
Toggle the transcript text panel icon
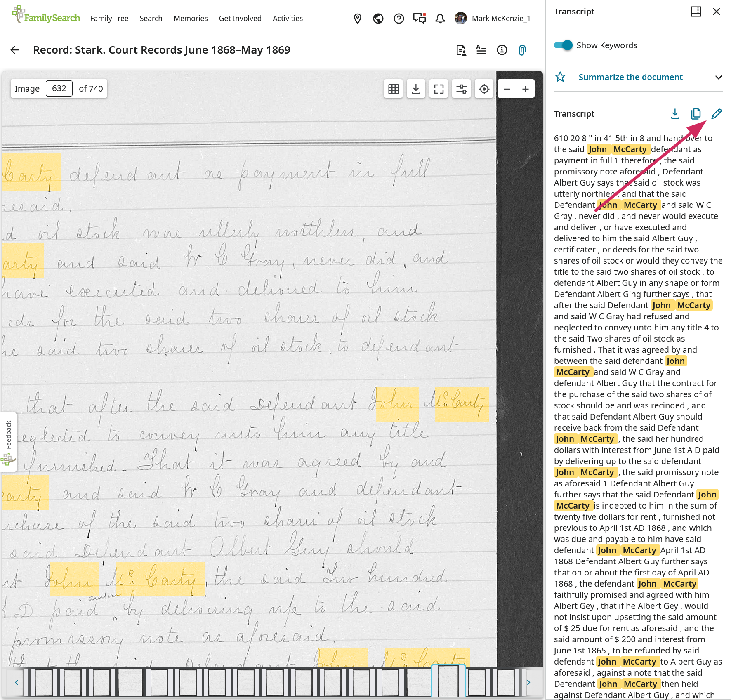coord(481,50)
